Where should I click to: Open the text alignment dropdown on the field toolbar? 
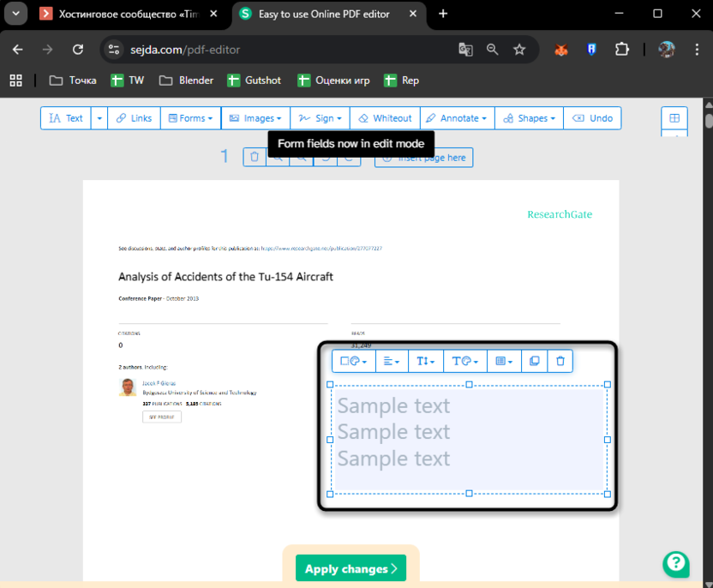click(392, 361)
